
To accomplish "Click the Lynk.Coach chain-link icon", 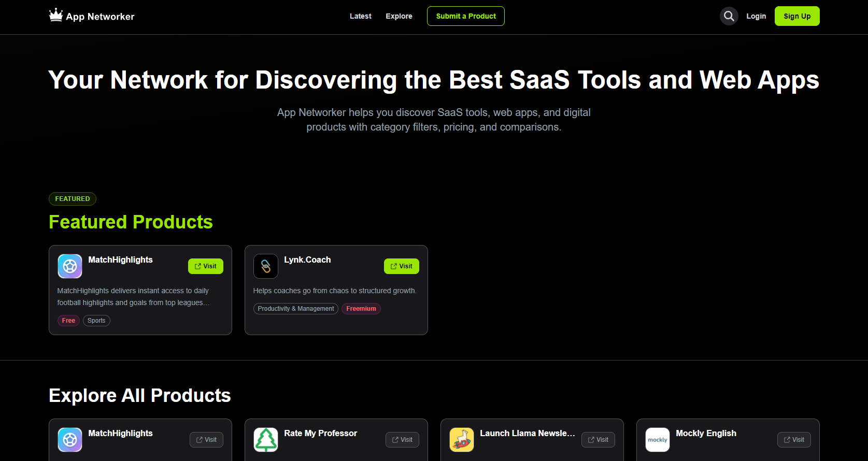I will 266,266.
